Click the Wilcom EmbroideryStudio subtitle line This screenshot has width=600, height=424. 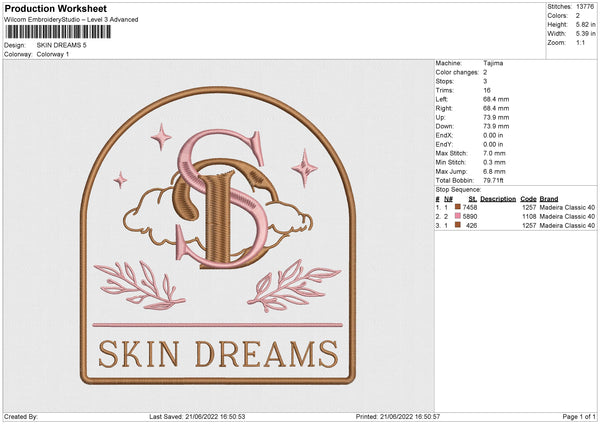tap(71, 20)
